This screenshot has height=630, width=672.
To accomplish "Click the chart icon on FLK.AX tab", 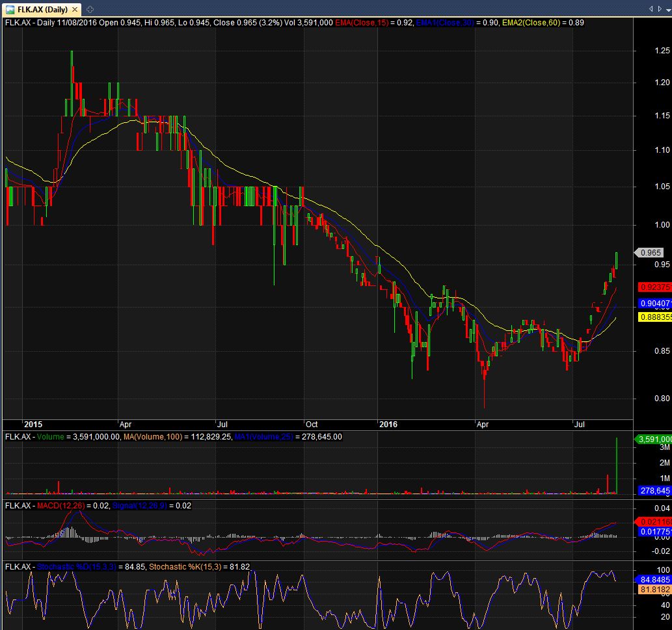I will (x=10, y=9).
